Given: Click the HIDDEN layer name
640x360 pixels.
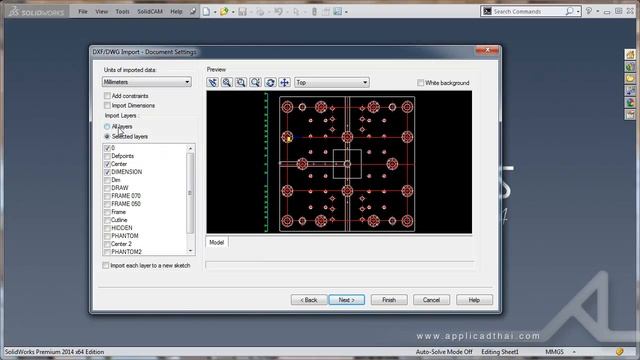Looking at the screenshot, I should tap(122, 228).
